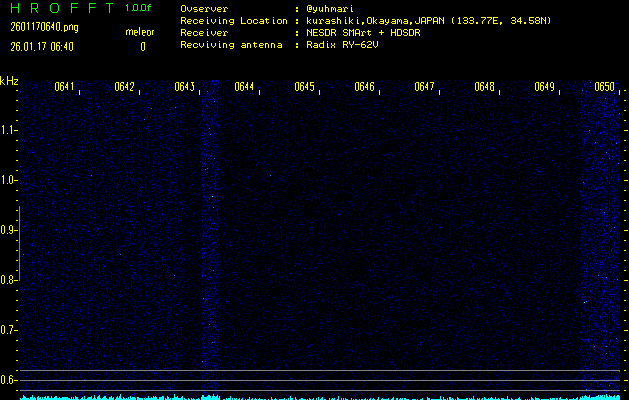
Task: Select the filename 2601170640.png
Action: pyautogui.click(x=45, y=27)
